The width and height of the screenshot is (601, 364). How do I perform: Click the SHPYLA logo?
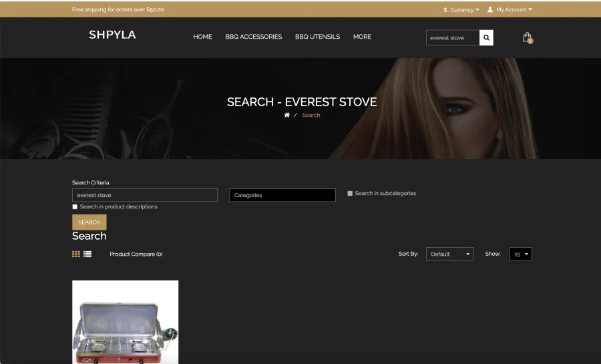112,35
